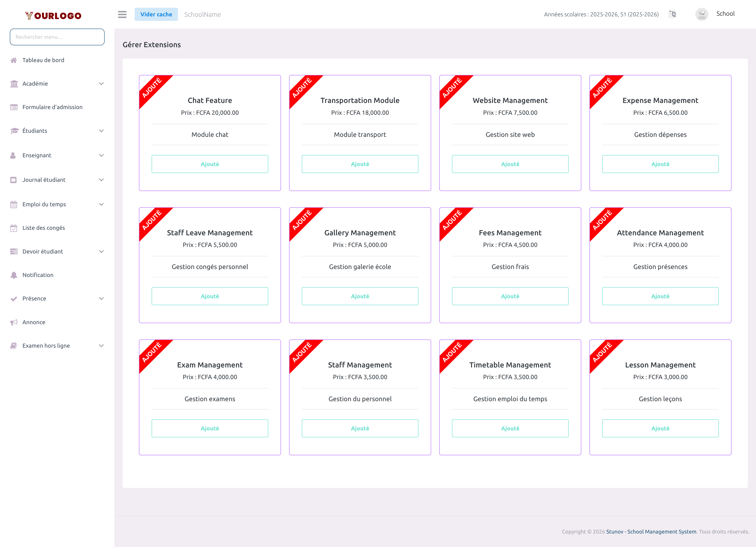
Task: Click the Rechercher menu search field
Action: pyautogui.click(x=57, y=37)
